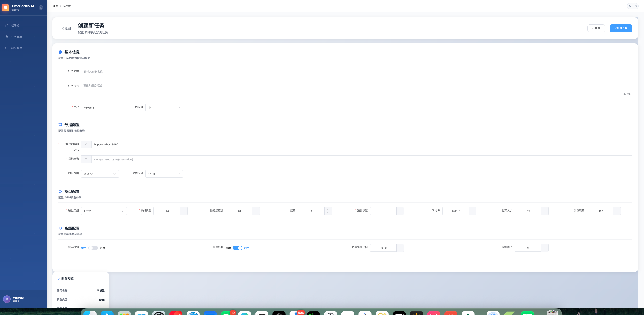Click the 用户 field containing mmwei3
The width and height of the screenshot is (644, 315).
[100, 108]
